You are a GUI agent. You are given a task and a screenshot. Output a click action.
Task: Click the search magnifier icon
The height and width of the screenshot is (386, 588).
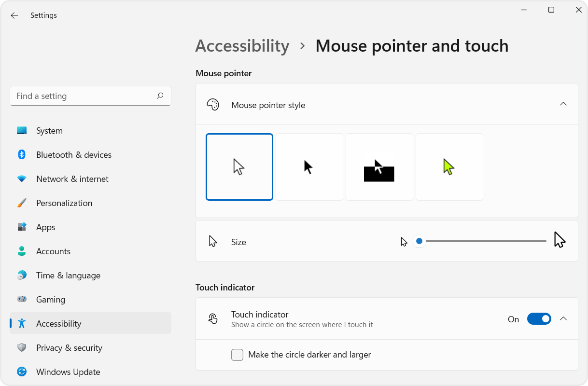(x=160, y=96)
